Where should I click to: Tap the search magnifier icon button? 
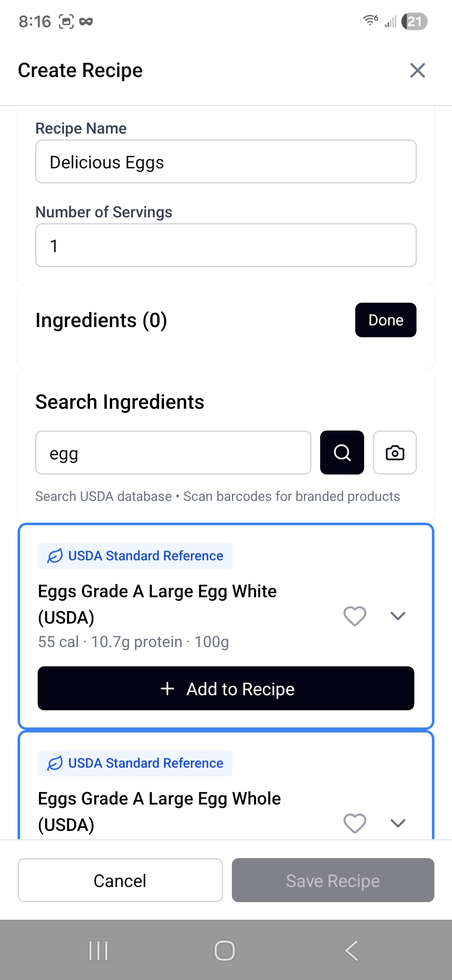tap(342, 452)
